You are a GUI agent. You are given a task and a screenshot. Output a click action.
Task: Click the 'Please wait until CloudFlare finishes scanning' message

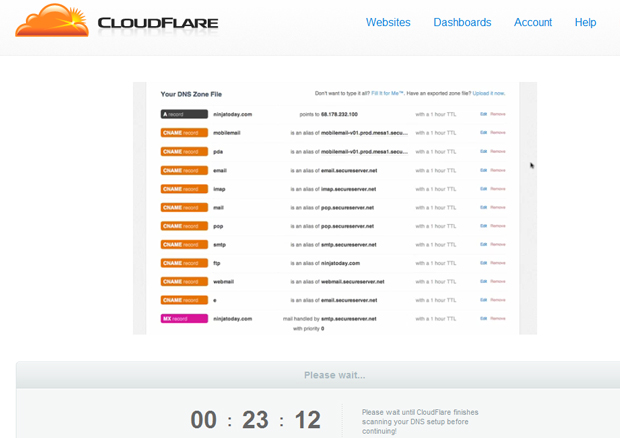420,421
